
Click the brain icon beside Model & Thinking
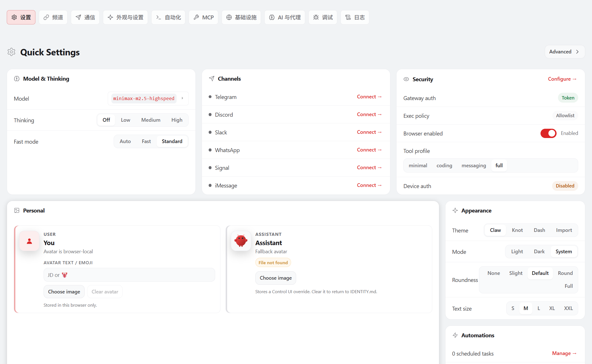tap(17, 79)
